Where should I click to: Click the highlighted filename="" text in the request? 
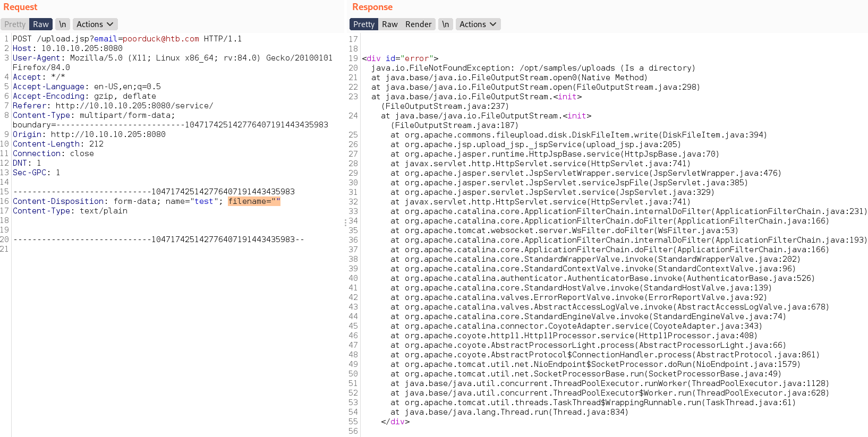254,201
